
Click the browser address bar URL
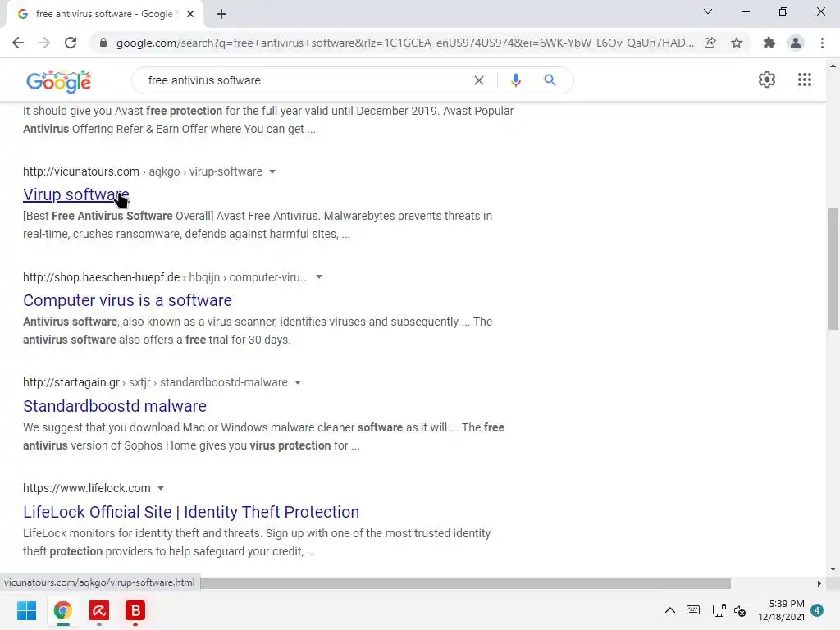[405, 43]
